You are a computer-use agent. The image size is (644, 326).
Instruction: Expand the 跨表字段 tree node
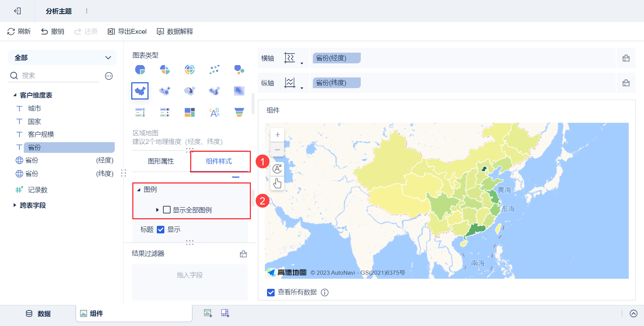(15, 205)
